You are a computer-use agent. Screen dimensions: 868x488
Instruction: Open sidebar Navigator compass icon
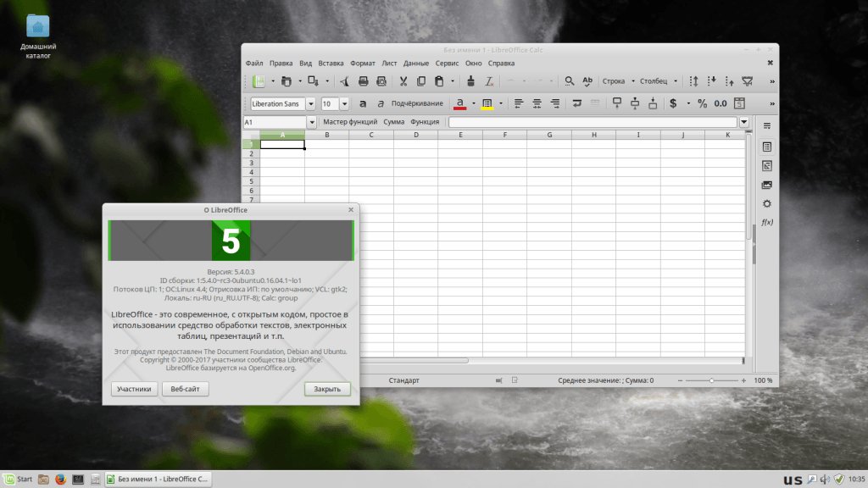[766, 203]
